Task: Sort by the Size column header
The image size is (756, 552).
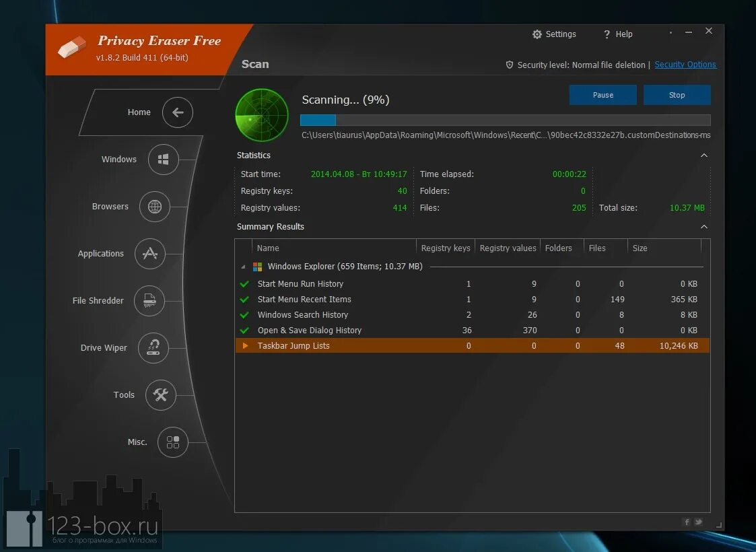Action: (664, 248)
